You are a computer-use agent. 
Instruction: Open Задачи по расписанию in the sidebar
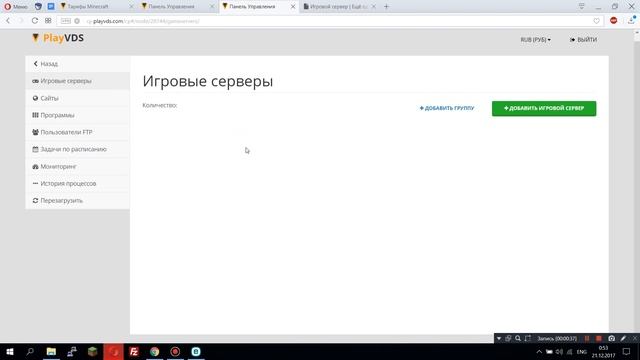pos(78,149)
